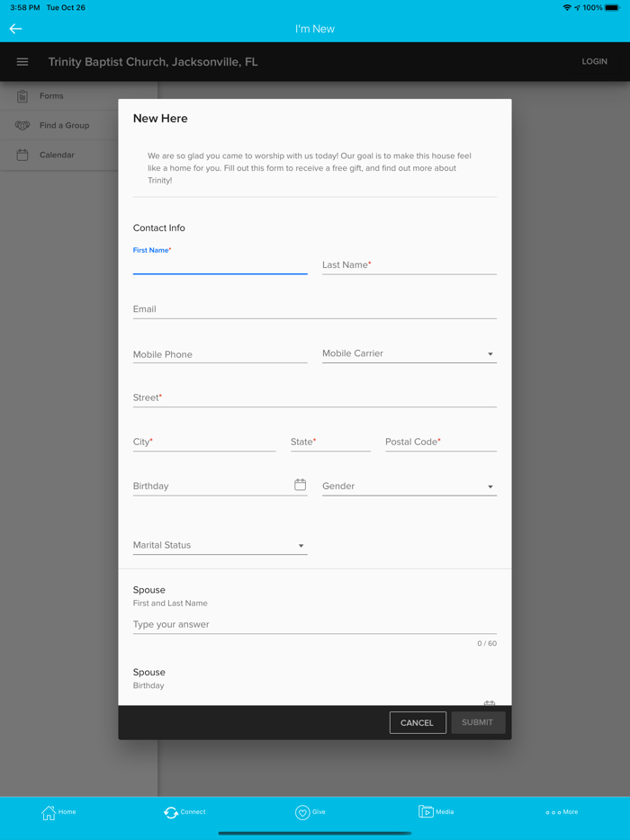Viewport: 630px width, 840px height.
Task: Click the Calendar sidebar icon
Action: click(22, 155)
